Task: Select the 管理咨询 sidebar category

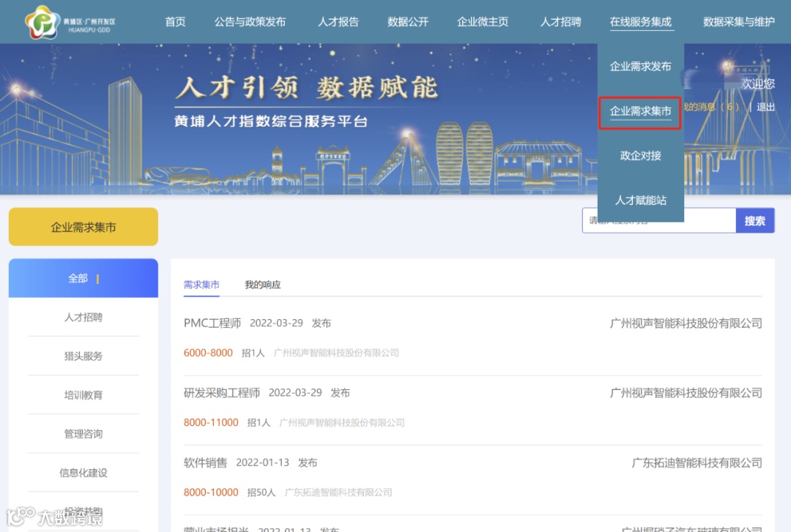Action: tap(83, 434)
